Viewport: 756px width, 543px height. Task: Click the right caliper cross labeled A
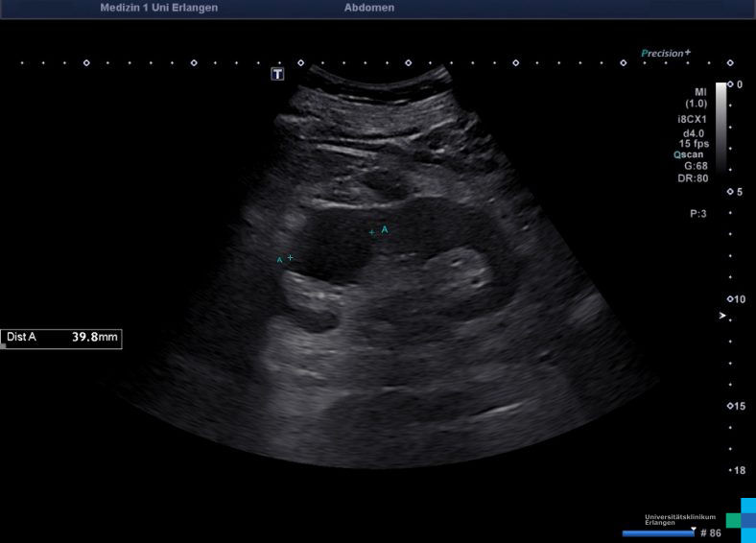pyautogui.click(x=372, y=232)
